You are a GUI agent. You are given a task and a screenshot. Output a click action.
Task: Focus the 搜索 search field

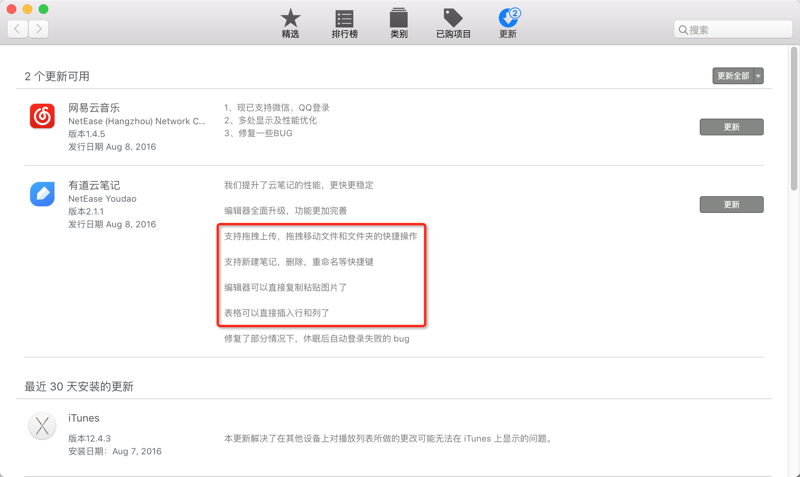click(733, 30)
